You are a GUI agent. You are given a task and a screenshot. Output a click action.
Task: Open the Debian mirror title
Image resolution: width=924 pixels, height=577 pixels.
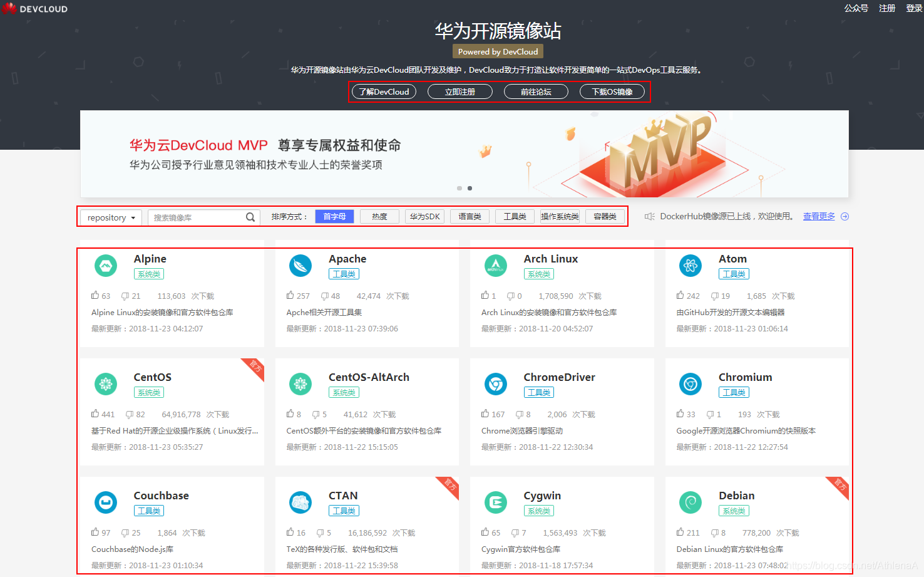coord(737,496)
